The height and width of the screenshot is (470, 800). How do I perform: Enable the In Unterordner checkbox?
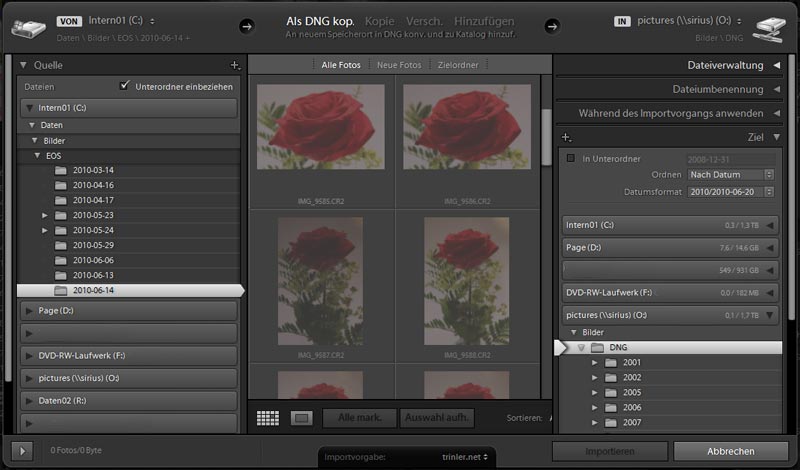pos(570,158)
